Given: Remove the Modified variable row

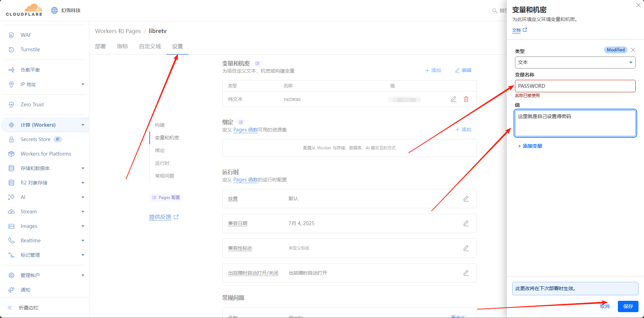Looking at the screenshot, I should [x=633, y=50].
